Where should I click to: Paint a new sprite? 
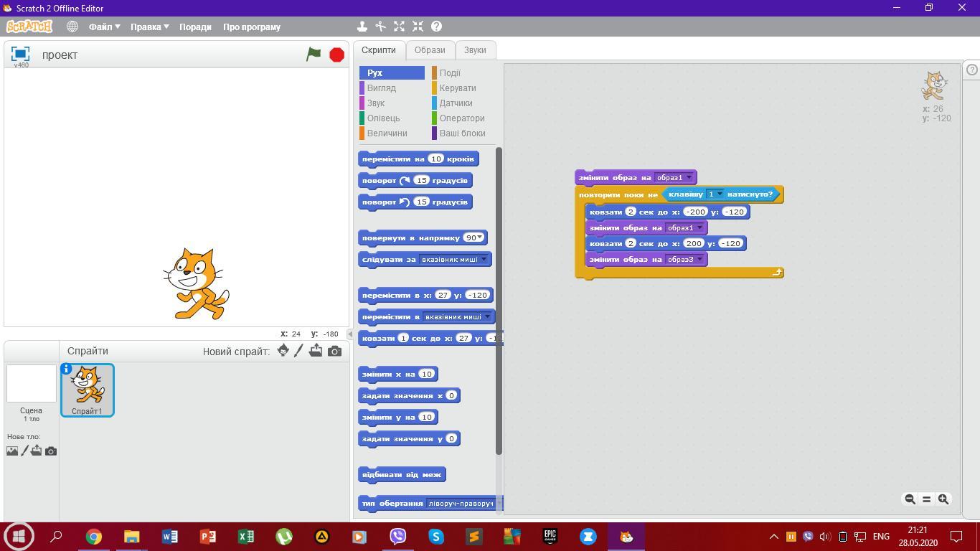click(x=299, y=351)
